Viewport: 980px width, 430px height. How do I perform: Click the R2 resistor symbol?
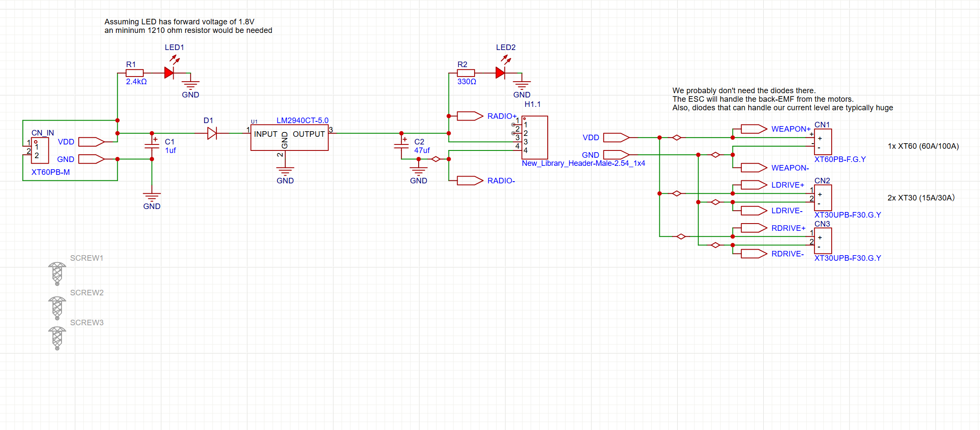tap(466, 73)
